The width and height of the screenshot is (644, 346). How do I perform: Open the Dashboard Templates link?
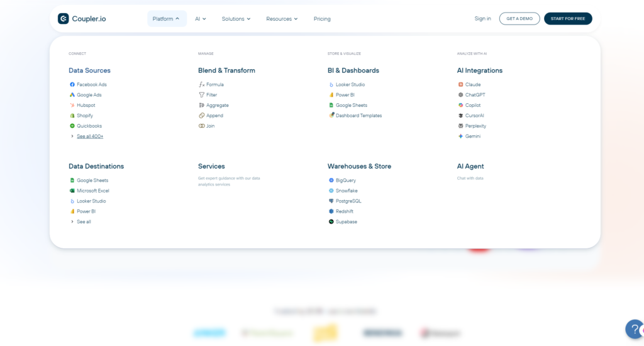pos(359,116)
